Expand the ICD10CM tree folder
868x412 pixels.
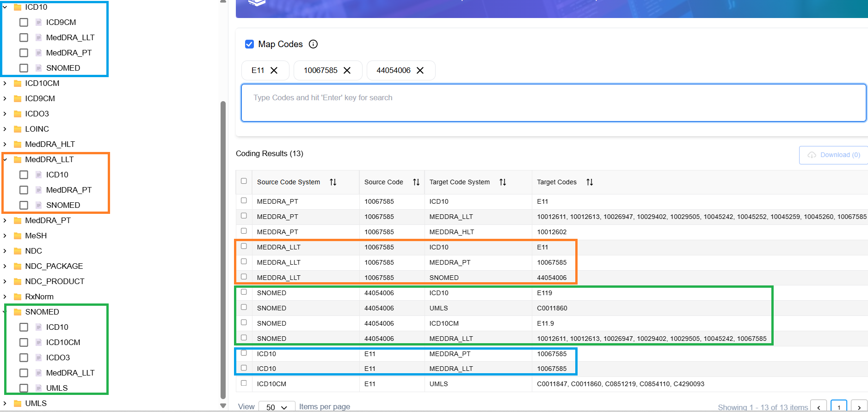pos(5,83)
